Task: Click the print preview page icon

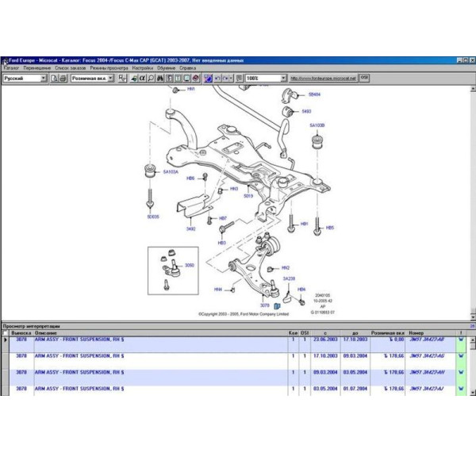Action: [x=54, y=79]
